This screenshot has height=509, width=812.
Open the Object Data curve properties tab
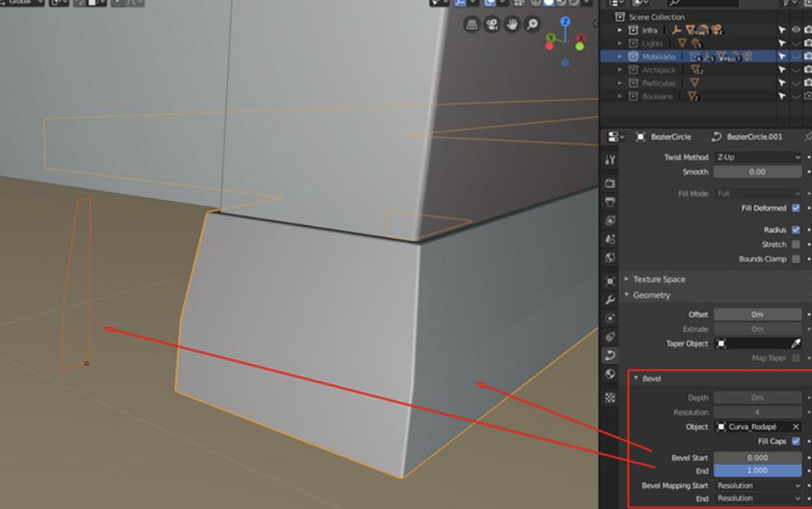click(610, 356)
